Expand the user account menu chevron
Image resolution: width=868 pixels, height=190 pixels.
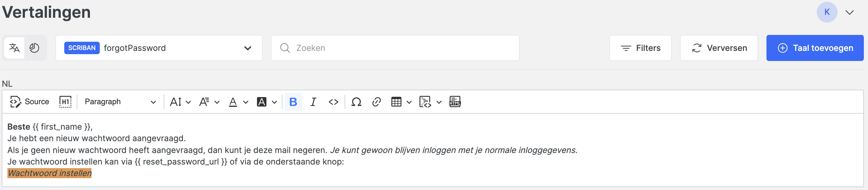point(849,12)
